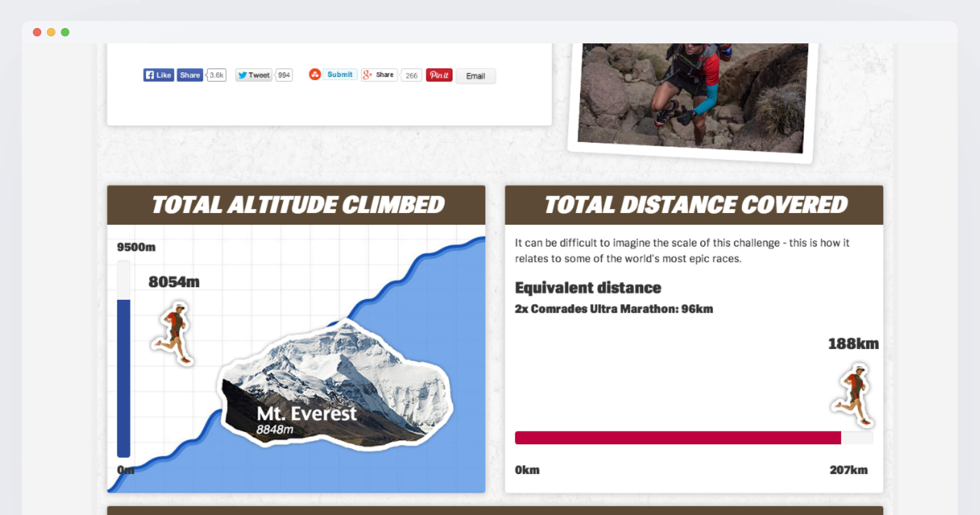Viewport: 980px width, 515px height.
Task: Open the Google+ share count 266
Action: click(411, 75)
